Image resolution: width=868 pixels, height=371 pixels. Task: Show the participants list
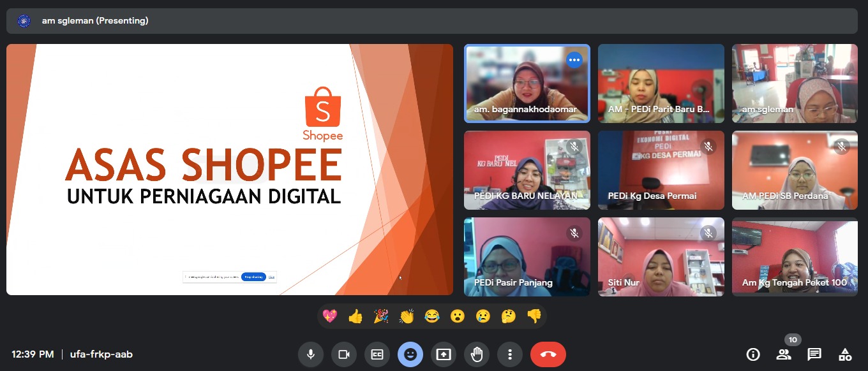pos(784,354)
